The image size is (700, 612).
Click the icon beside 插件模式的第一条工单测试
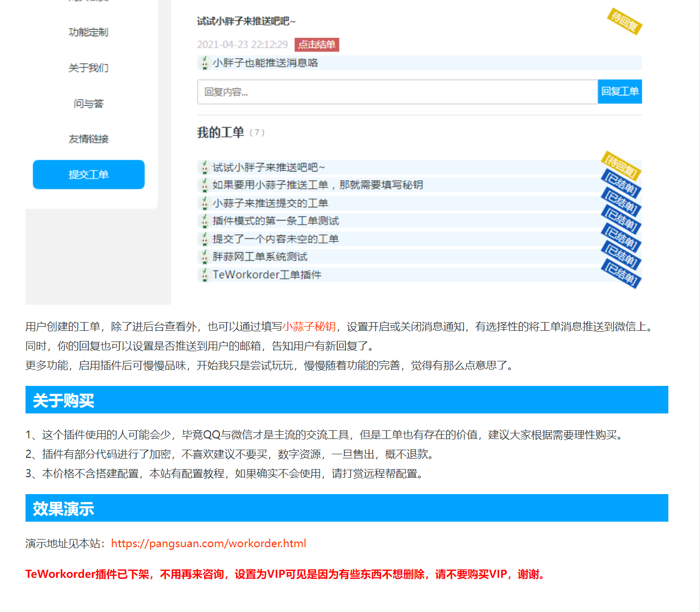coord(205,221)
